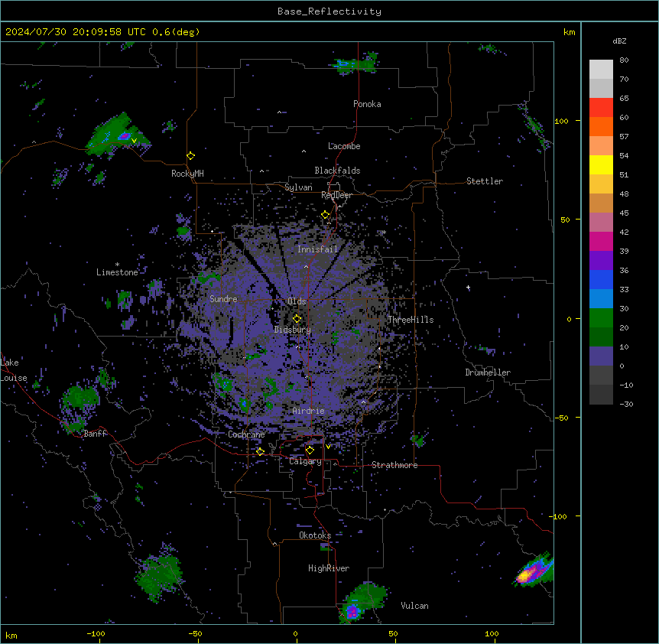This screenshot has height=644, width=659.
Task: Click the Didsbury city label
Action: pyautogui.click(x=293, y=330)
